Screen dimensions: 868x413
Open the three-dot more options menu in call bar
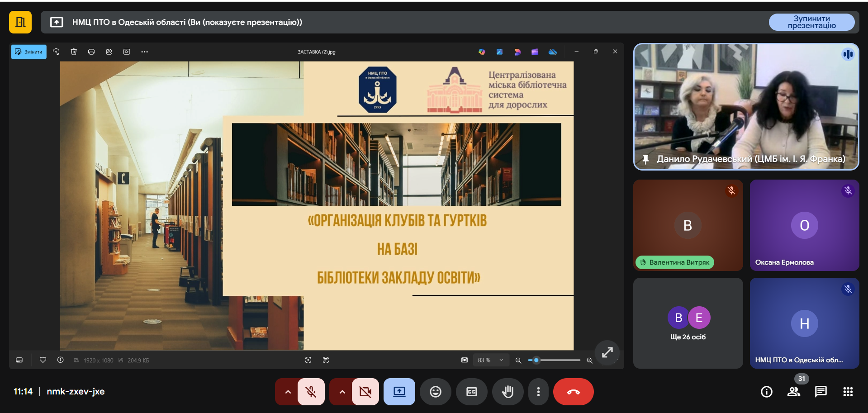tap(538, 392)
